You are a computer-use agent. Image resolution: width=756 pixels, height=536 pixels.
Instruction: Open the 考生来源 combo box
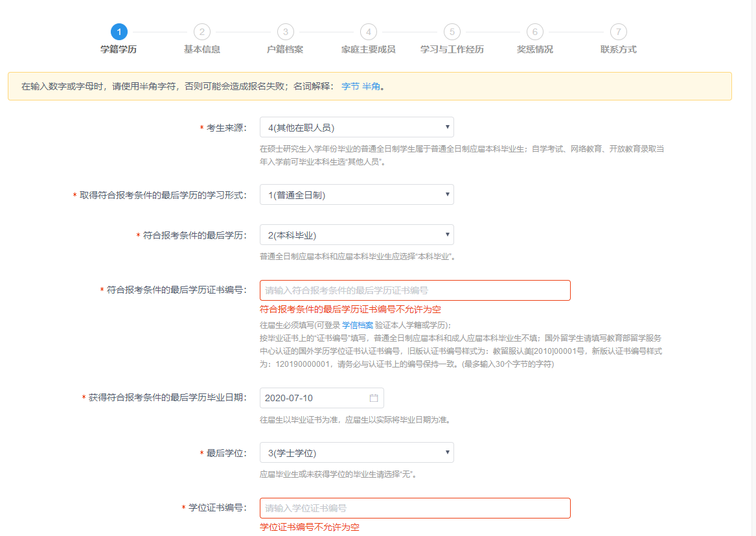[x=356, y=126]
